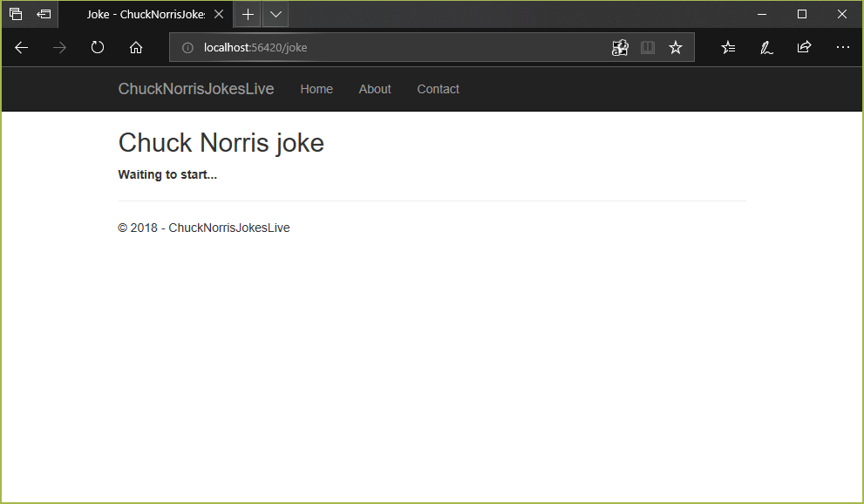
Task: Click the localhost address bar field
Action: (392, 48)
